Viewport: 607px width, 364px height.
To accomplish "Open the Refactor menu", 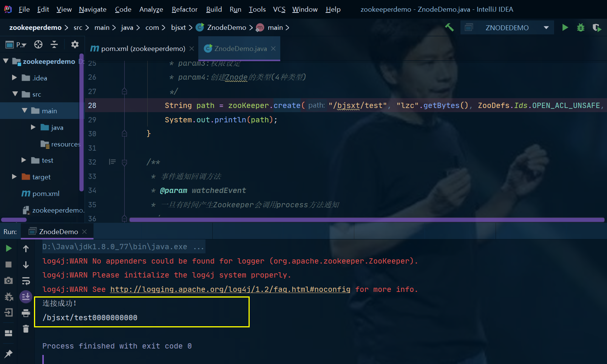I will 184,9.
